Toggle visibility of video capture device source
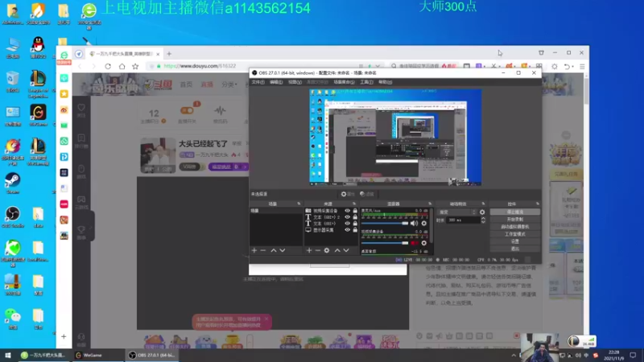This screenshot has width=644, height=362. point(348,211)
